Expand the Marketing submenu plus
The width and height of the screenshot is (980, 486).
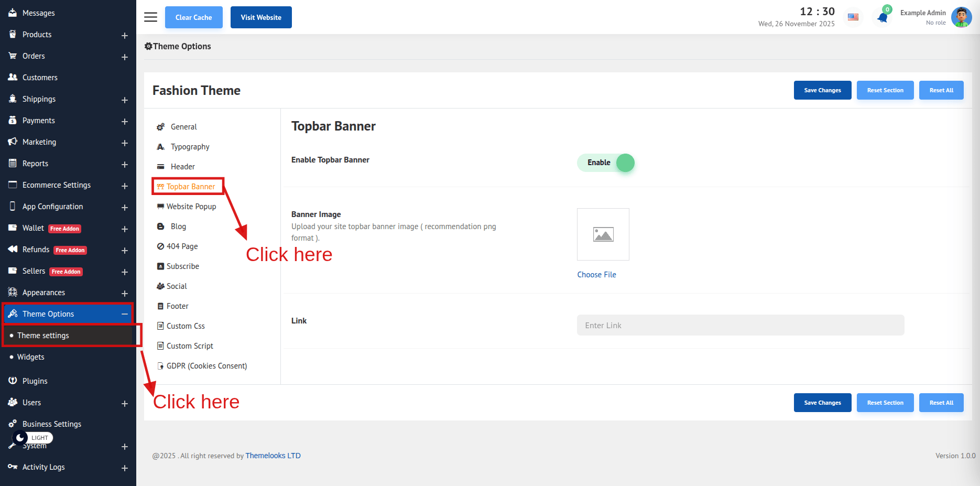point(125,143)
